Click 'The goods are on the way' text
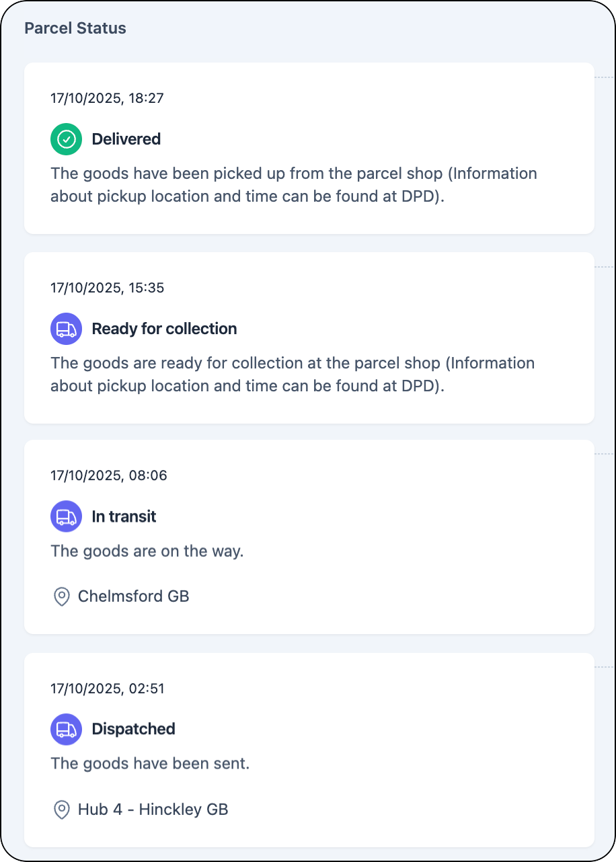The image size is (616, 862). [x=147, y=551]
